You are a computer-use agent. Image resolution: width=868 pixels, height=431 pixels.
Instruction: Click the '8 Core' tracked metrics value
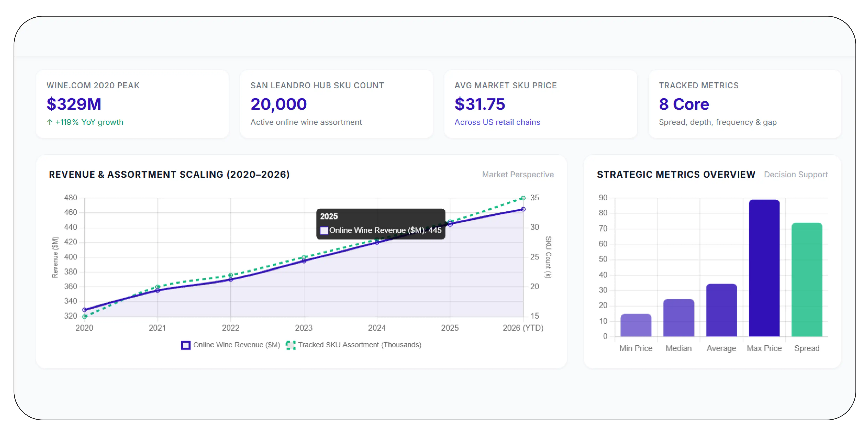[684, 104]
